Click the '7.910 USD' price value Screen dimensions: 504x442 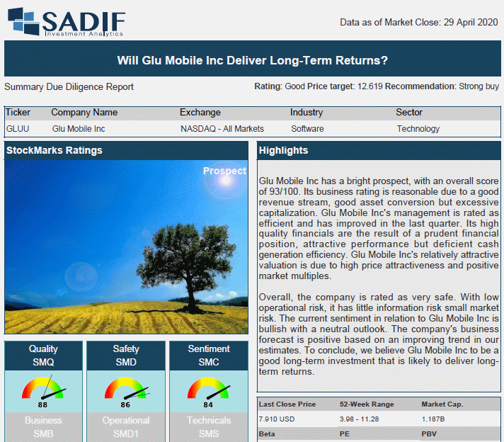point(277,419)
